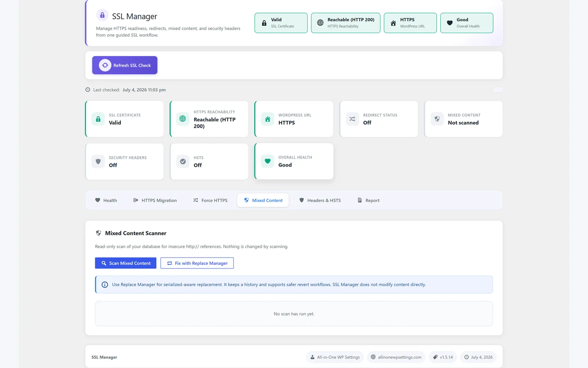The height and width of the screenshot is (368, 588).
Task: Click the v1.5.14 version chip
Action: pyautogui.click(x=443, y=357)
